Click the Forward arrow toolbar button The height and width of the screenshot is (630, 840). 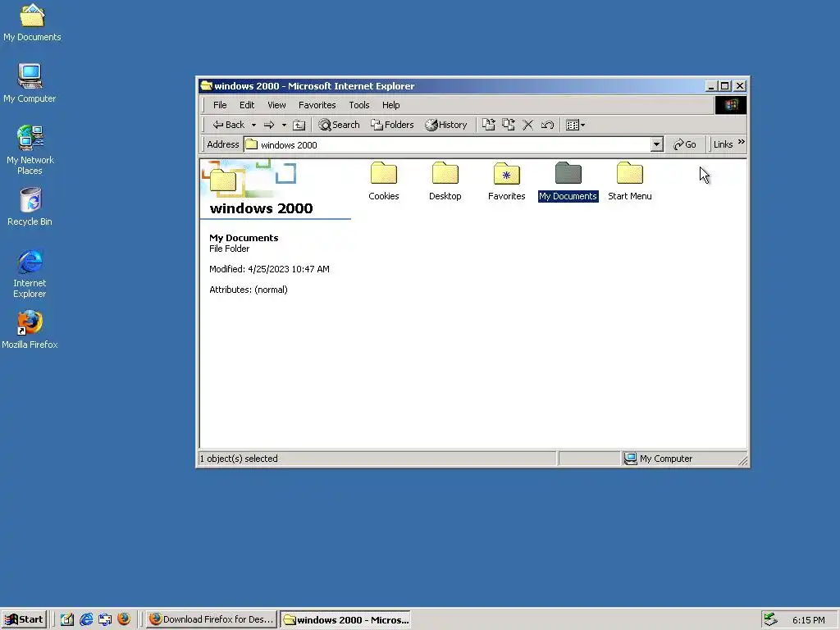269,125
